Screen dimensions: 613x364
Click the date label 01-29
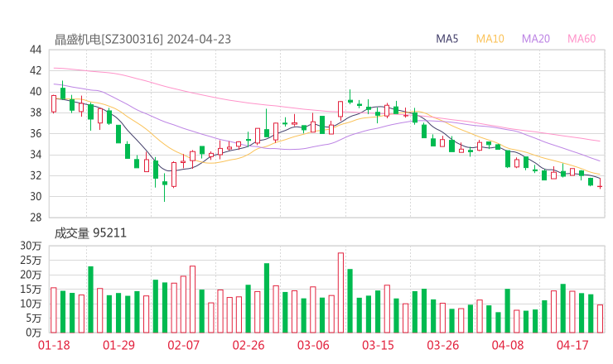click(118, 345)
